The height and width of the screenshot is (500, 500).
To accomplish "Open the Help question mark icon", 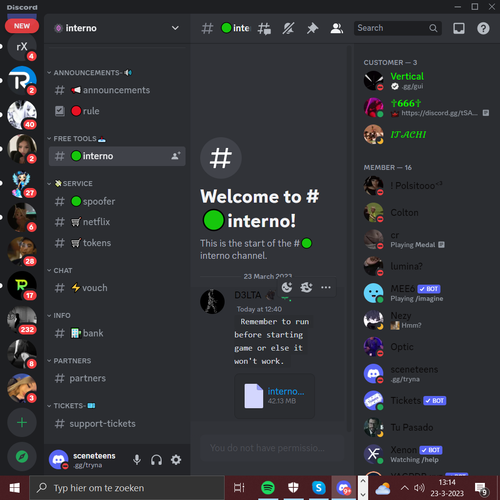I will 483,29.
